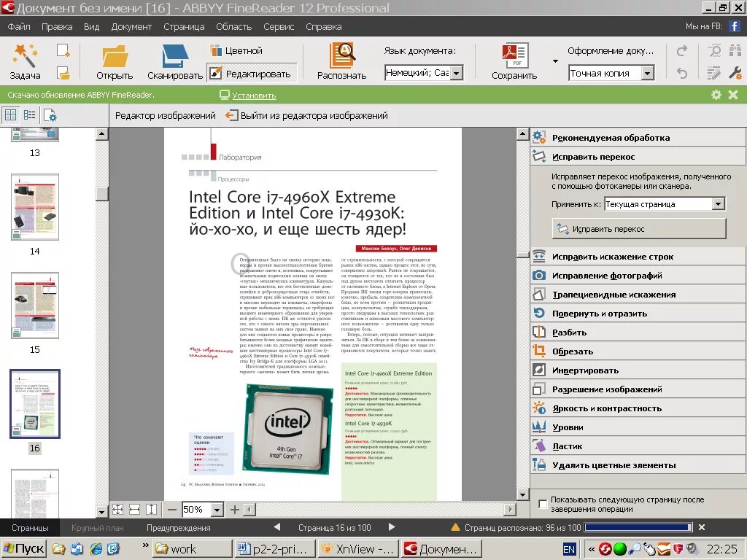Screen dimensions: 747x560
Task: Switch pages panel to thumbnails view
Action: tap(10, 114)
